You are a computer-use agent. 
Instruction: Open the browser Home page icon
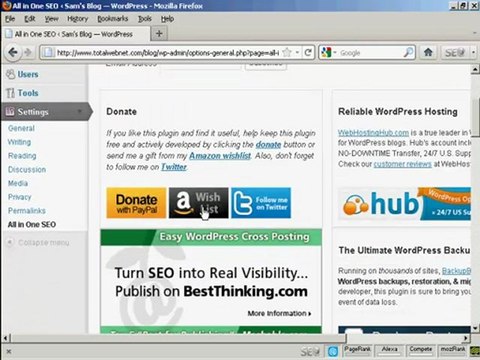[428, 52]
